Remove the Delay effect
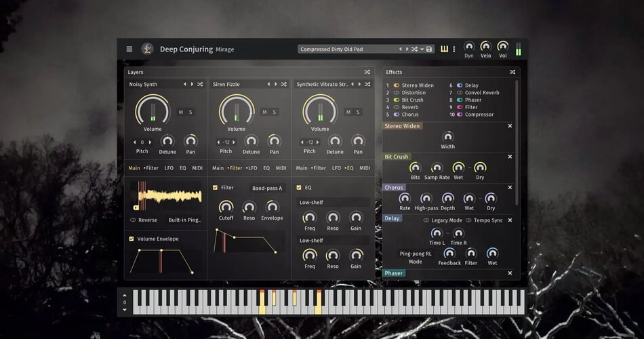This screenshot has height=339, width=644. tap(510, 220)
